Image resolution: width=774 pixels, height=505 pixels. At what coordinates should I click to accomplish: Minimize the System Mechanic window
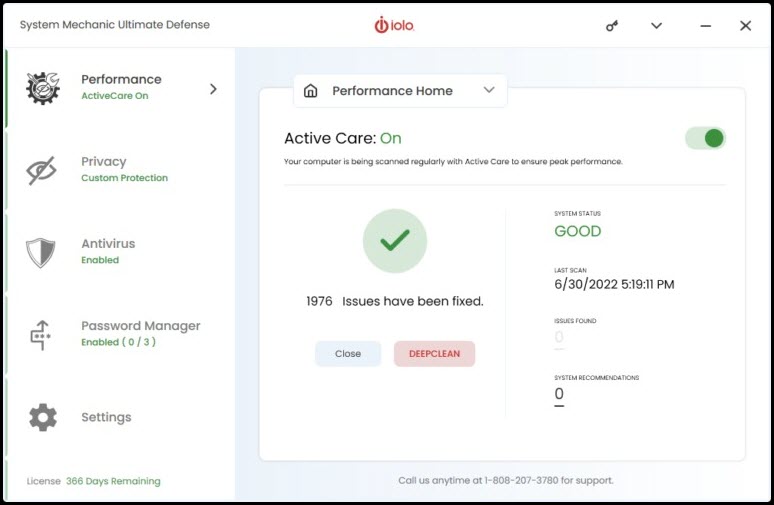click(x=706, y=26)
